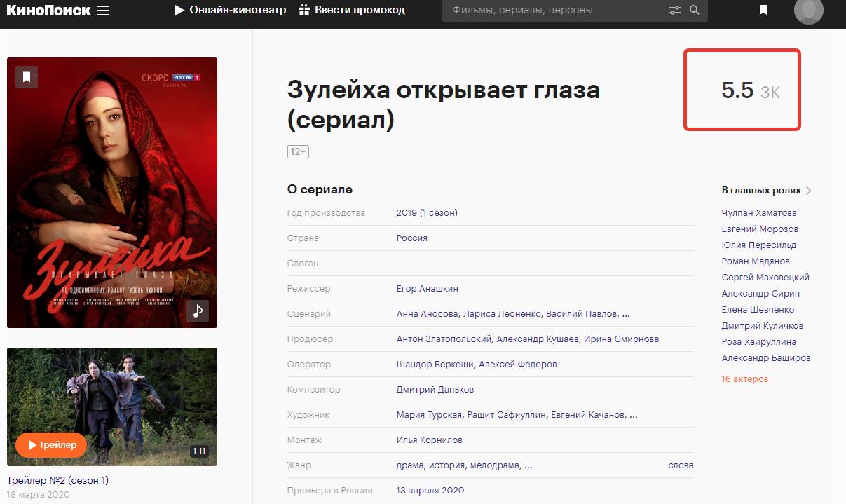Open cinematographer Алексей Федоров page
The width and height of the screenshot is (846, 504).
tap(519, 364)
